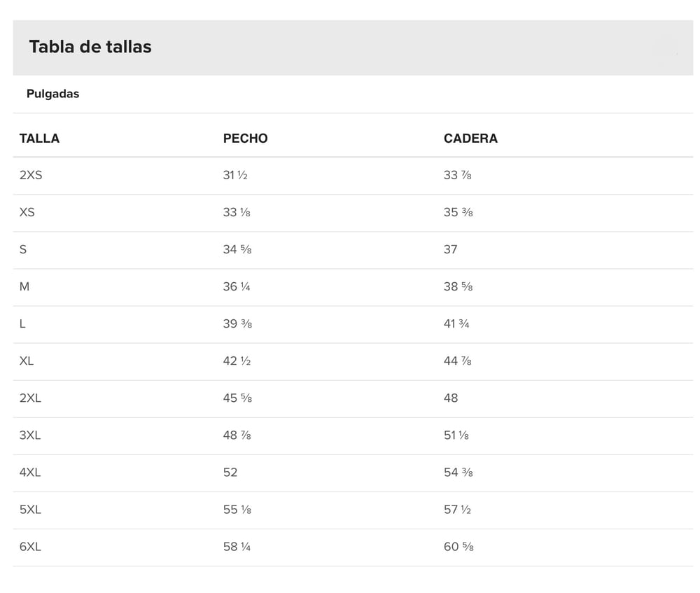Select the Pulgadas unit tab

tap(52, 94)
